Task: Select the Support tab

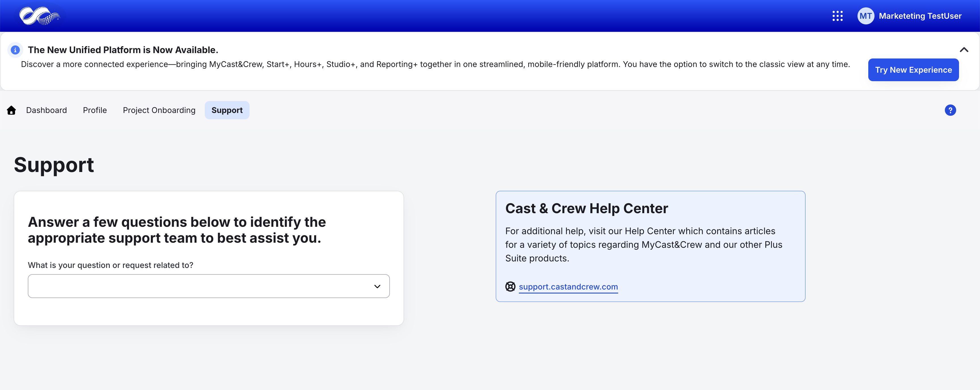Action: [x=227, y=110]
